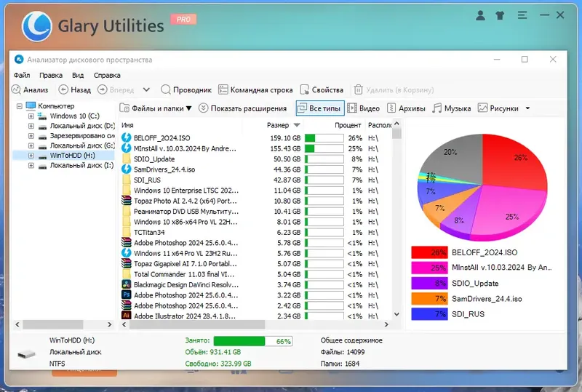The width and height of the screenshot is (582, 392).
Task: Click the Вперед forward button
Action: pyautogui.click(x=116, y=90)
